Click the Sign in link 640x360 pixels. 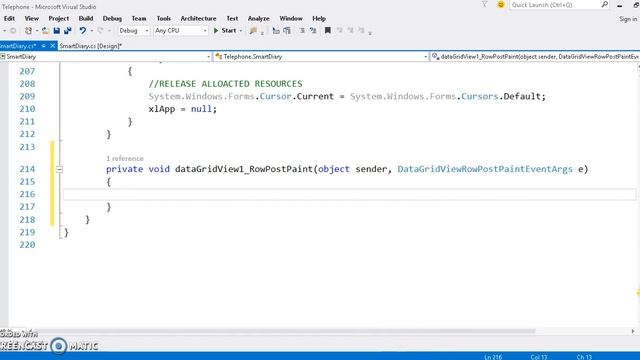coord(628,19)
